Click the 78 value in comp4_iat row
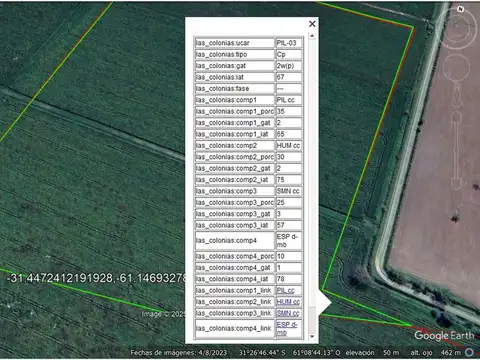The height and width of the screenshot is (360, 480). (x=289, y=279)
